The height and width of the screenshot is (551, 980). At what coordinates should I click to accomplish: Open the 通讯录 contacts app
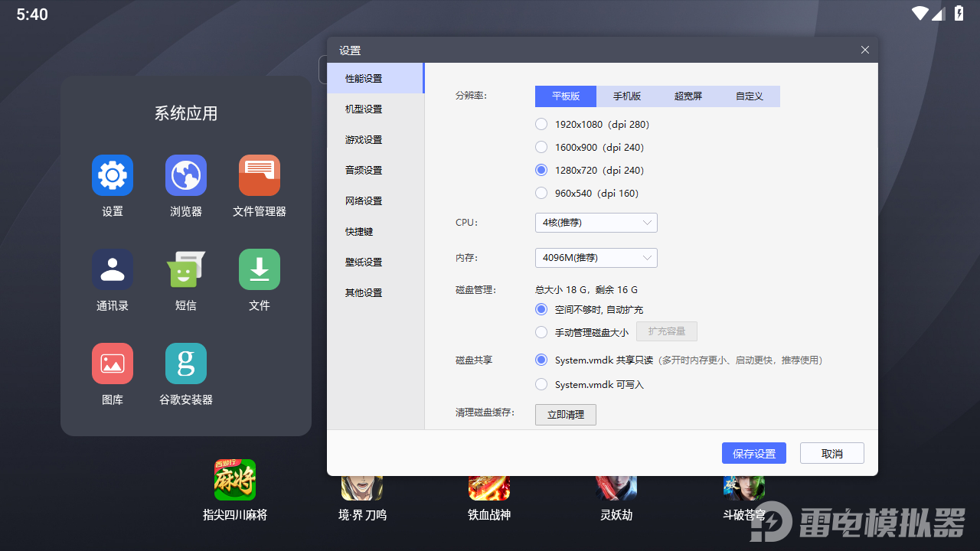pyautogui.click(x=113, y=269)
